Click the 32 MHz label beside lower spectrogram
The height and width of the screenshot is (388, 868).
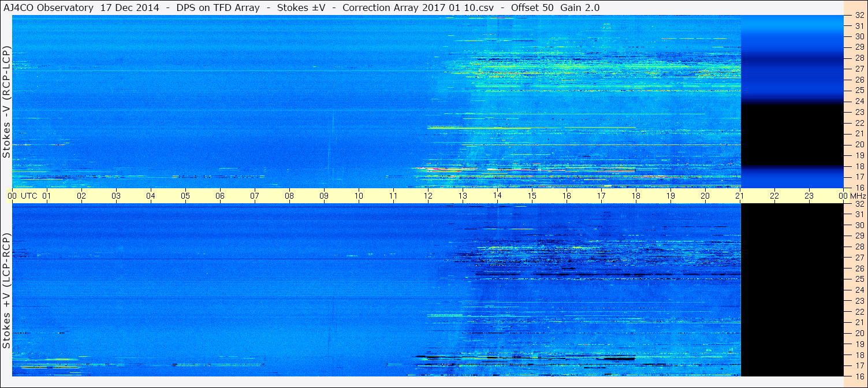(859, 204)
